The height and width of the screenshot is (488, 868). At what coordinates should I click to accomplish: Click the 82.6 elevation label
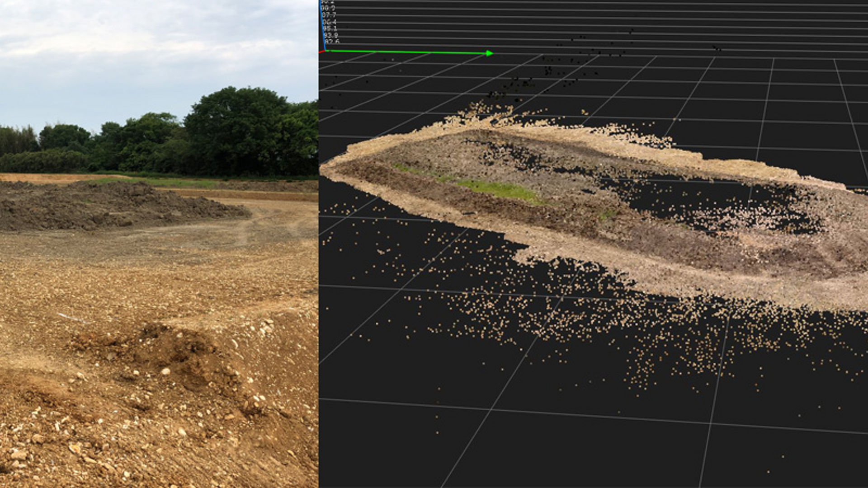(x=331, y=42)
